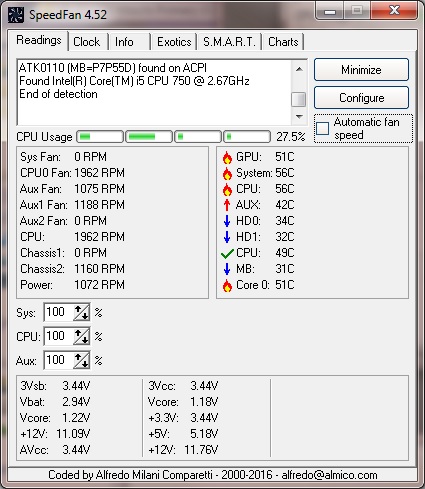The height and width of the screenshot is (489, 425).
Task: Switch to the Clock tab
Action: [87, 42]
